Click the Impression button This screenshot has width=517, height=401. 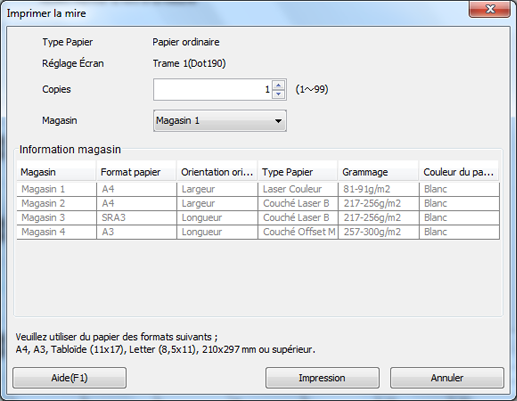[322, 378]
